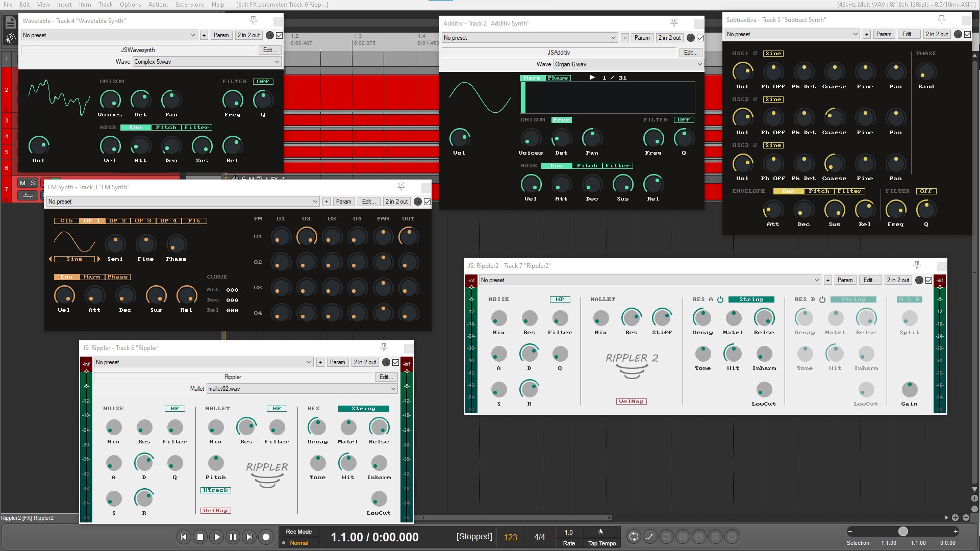
Task: Click KTrack button in Rippler
Action: [x=216, y=490]
